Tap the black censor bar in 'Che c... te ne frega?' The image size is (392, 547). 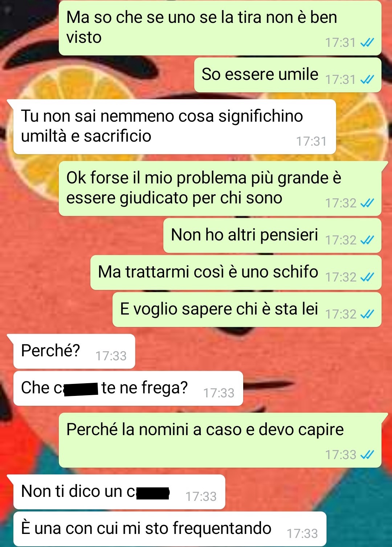click(81, 389)
